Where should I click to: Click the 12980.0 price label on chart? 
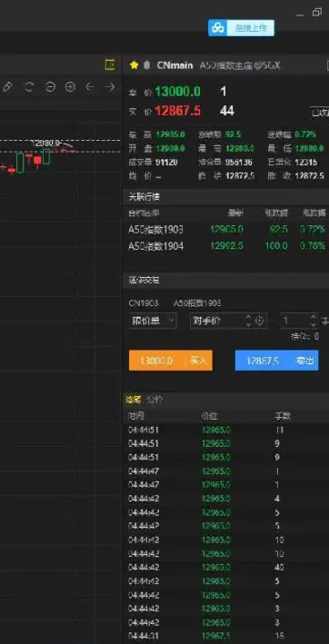point(47,143)
